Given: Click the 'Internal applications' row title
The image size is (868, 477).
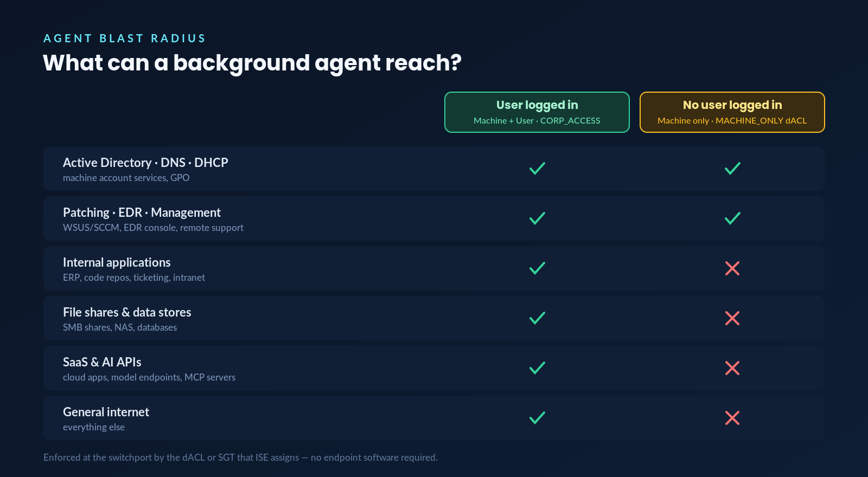Looking at the screenshot, I should point(117,262).
